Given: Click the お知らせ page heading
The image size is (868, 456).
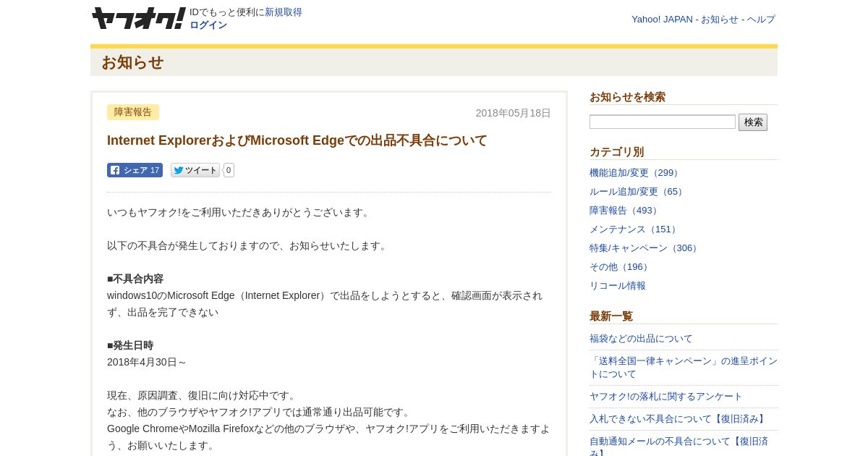Looking at the screenshot, I should point(132,62).
